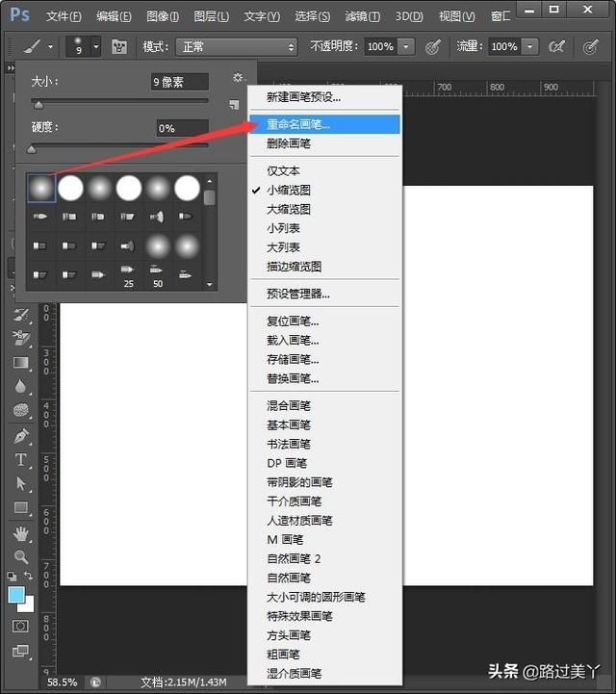Select the brush thumbnail labeled 25
The height and width of the screenshot is (694, 616).
pyautogui.click(x=128, y=276)
